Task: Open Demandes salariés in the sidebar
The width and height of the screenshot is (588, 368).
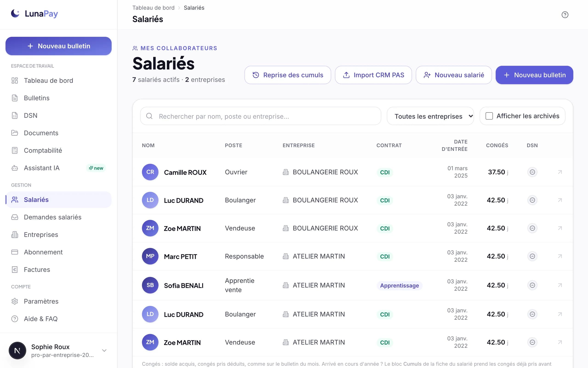Action: pyautogui.click(x=59, y=217)
